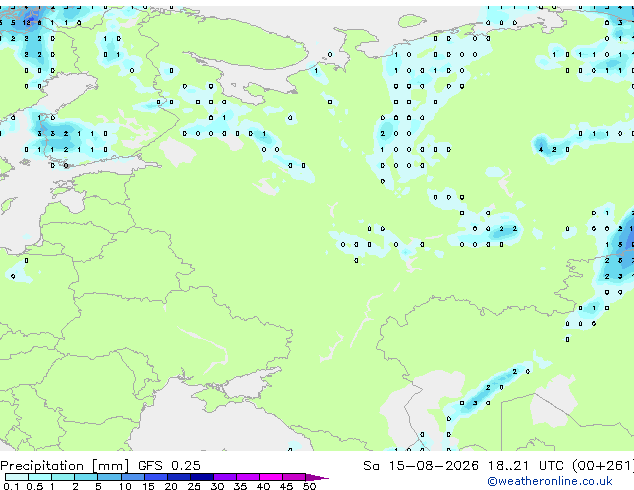Select the 30–35 mm purple swatch
634x490 pixels.
pyautogui.click(x=225, y=477)
